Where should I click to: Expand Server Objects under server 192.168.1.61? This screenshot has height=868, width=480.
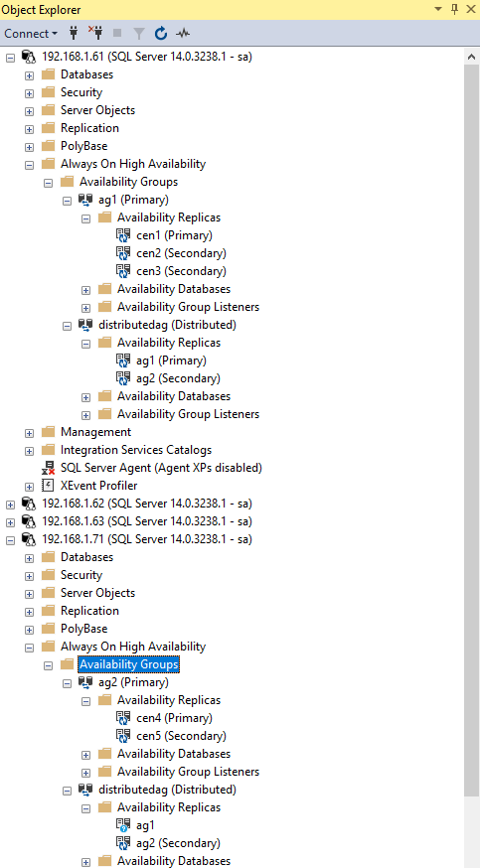tap(30, 111)
